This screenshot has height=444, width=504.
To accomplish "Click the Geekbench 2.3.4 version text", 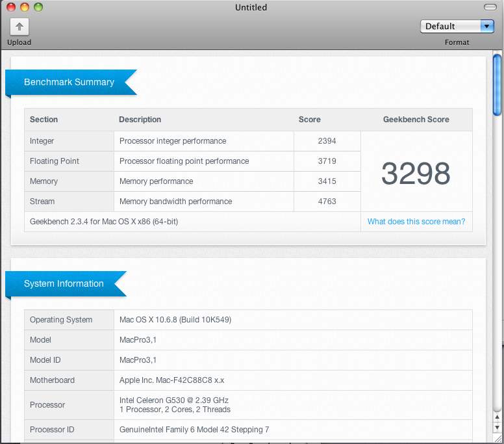I will click(x=104, y=222).
